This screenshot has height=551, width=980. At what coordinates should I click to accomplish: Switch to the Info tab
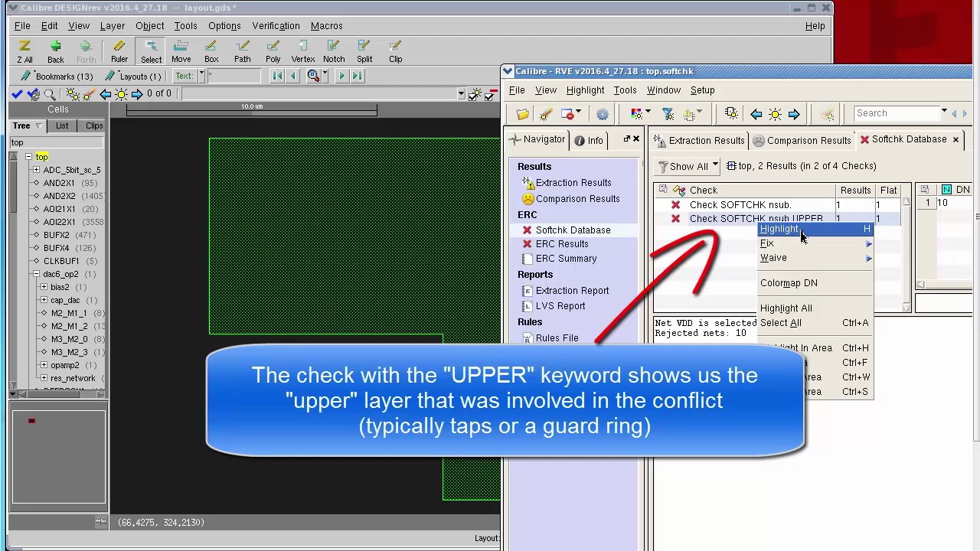(588, 141)
